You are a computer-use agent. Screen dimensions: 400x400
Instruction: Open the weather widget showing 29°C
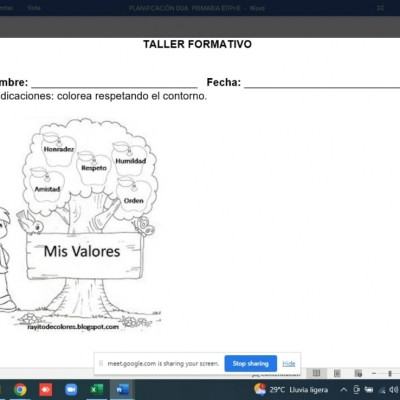291,389
